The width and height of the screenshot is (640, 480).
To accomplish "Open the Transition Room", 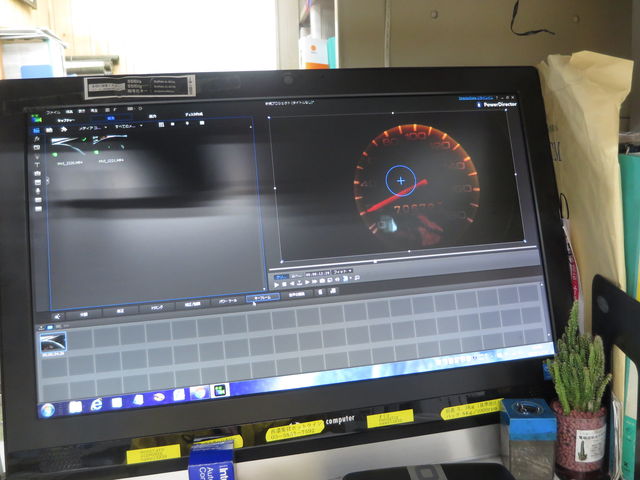I will pyautogui.click(x=37, y=173).
